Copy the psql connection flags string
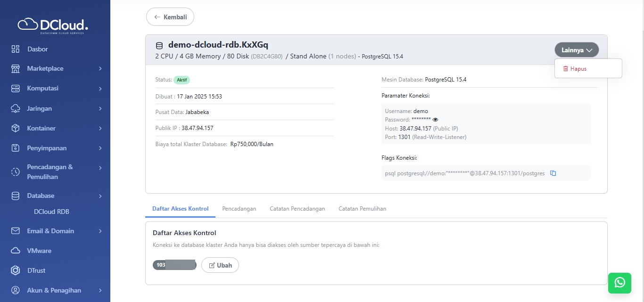The image size is (644, 302). (x=553, y=173)
